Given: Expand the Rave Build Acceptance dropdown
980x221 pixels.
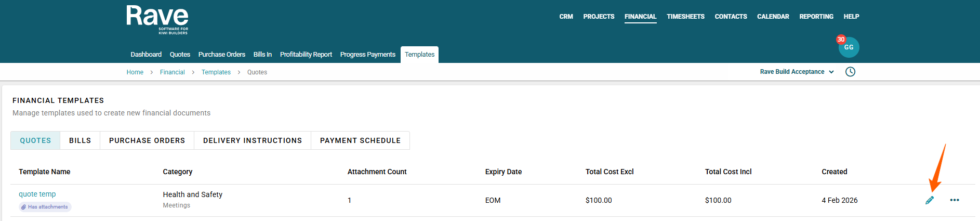Looking at the screenshot, I should (797, 72).
